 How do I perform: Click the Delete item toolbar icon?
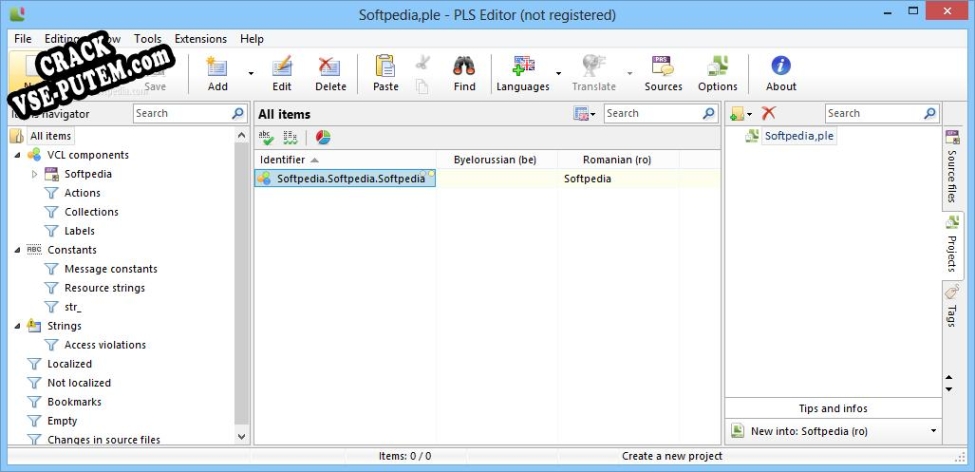point(330,66)
